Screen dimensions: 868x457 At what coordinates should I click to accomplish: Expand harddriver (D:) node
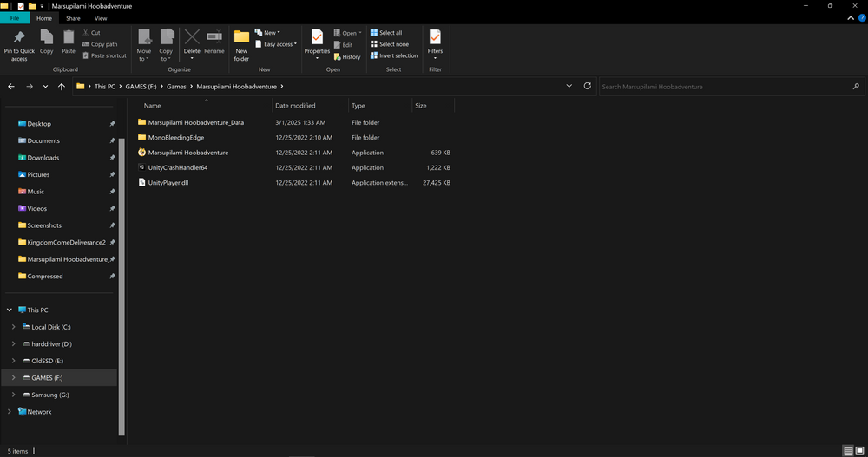tap(13, 344)
